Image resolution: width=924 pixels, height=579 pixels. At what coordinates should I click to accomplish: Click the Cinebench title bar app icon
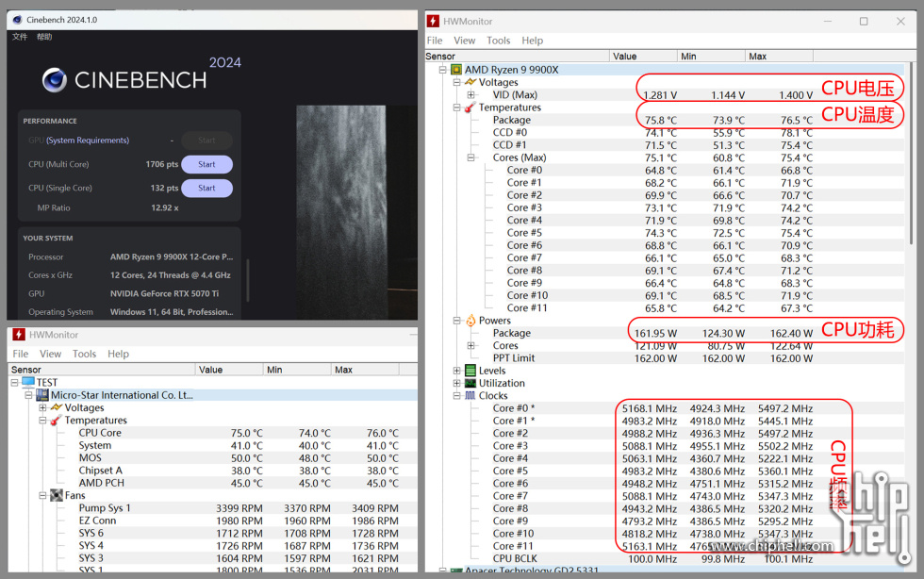(17, 20)
